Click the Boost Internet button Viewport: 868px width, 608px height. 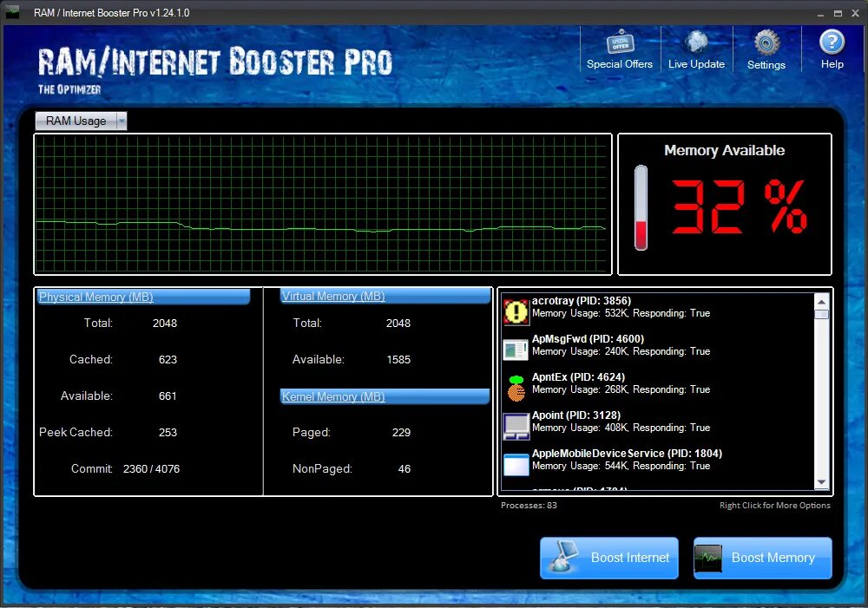click(609, 558)
